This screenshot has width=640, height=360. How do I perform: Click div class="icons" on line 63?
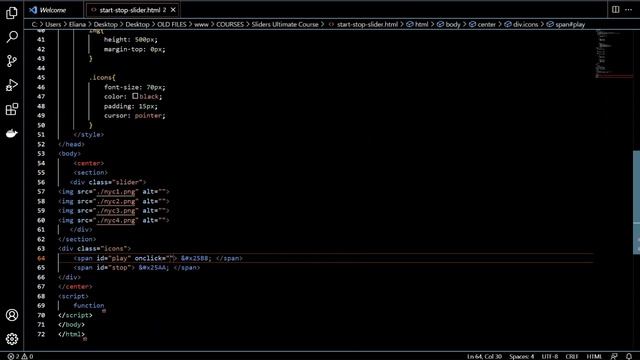94,249
